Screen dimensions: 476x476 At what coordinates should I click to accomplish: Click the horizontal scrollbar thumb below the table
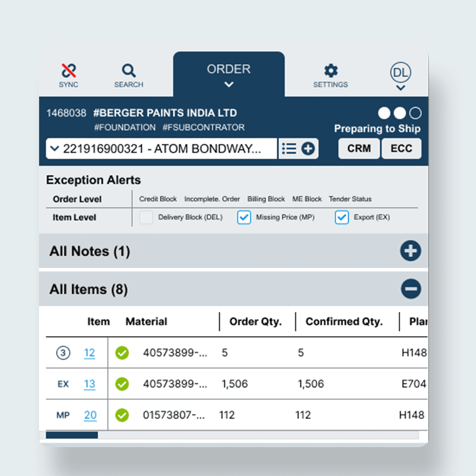(x=72, y=435)
